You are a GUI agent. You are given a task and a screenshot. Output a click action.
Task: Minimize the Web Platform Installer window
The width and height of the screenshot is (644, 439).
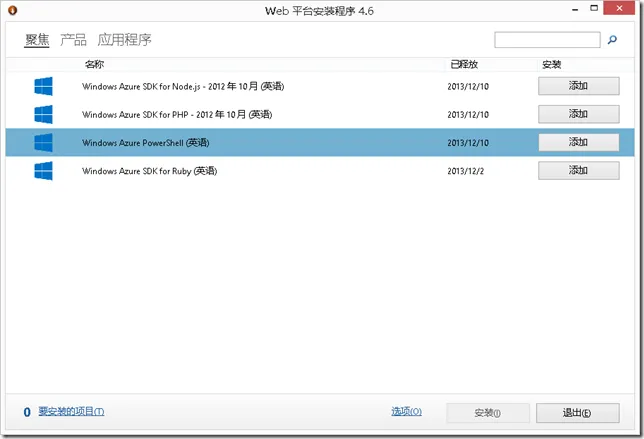575,9
